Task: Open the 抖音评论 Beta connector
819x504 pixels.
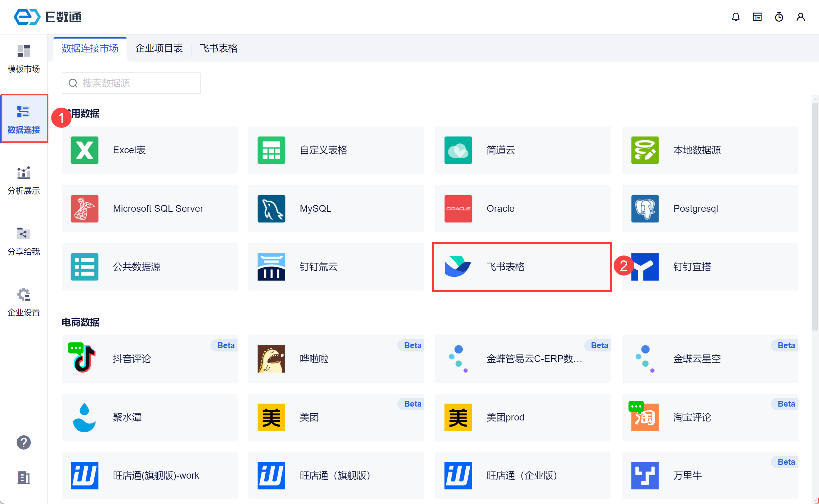Action: click(x=149, y=359)
